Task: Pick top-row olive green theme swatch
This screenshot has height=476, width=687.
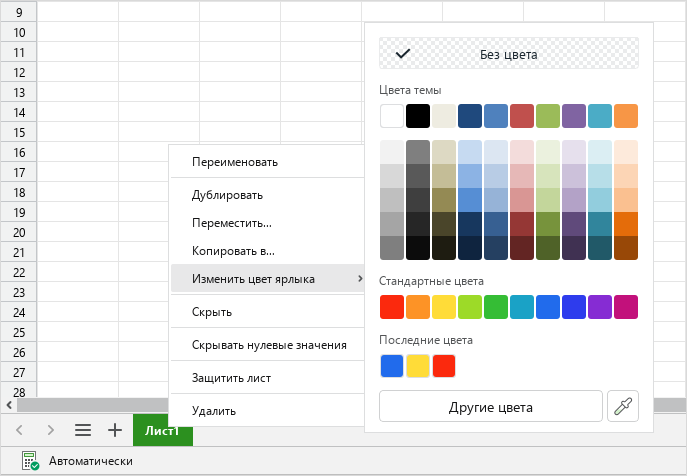Action: [x=548, y=116]
